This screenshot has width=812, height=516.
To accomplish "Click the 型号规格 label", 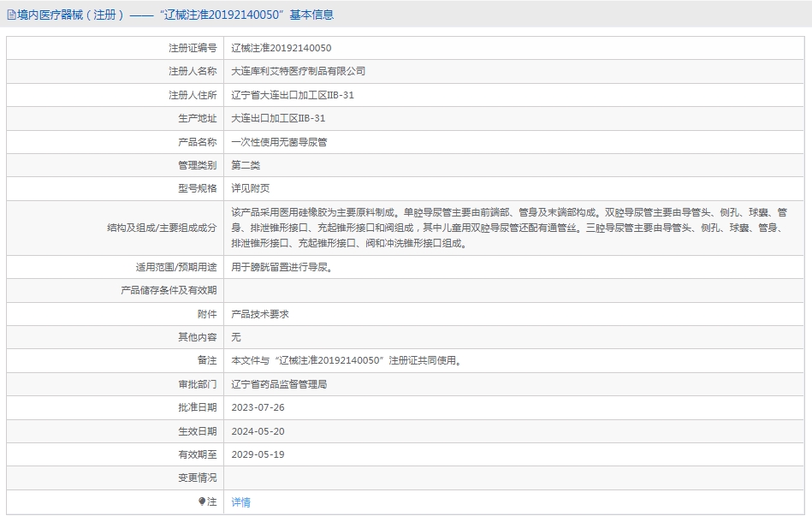I will pyautogui.click(x=198, y=188).
